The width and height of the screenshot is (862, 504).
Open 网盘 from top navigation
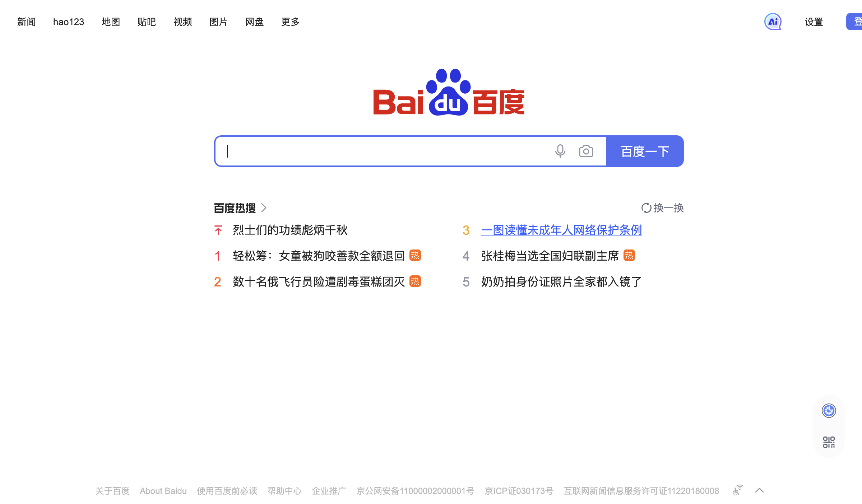(x=254, y=22)
